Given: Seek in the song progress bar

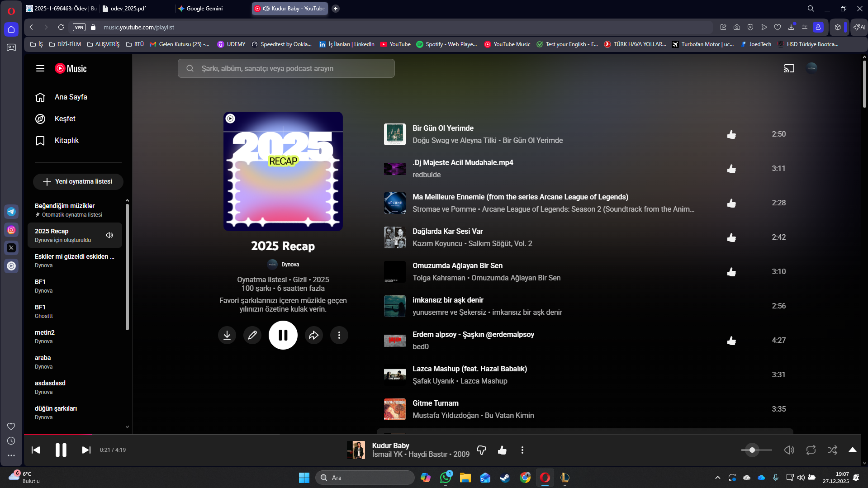Looking at the screenshot, I should [x=442, y=434].
